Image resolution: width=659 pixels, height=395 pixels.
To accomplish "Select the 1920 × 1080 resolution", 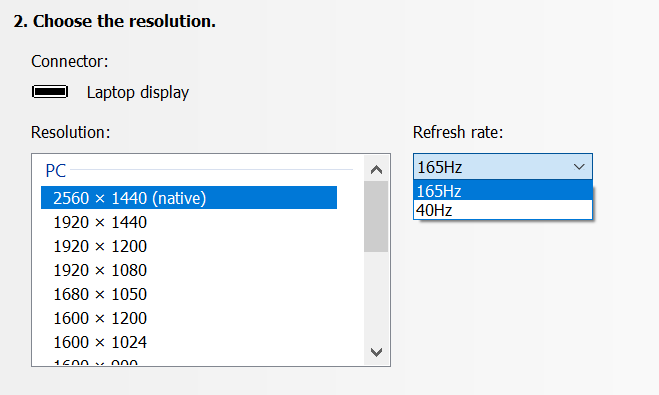I will click(x=189, y=270).
